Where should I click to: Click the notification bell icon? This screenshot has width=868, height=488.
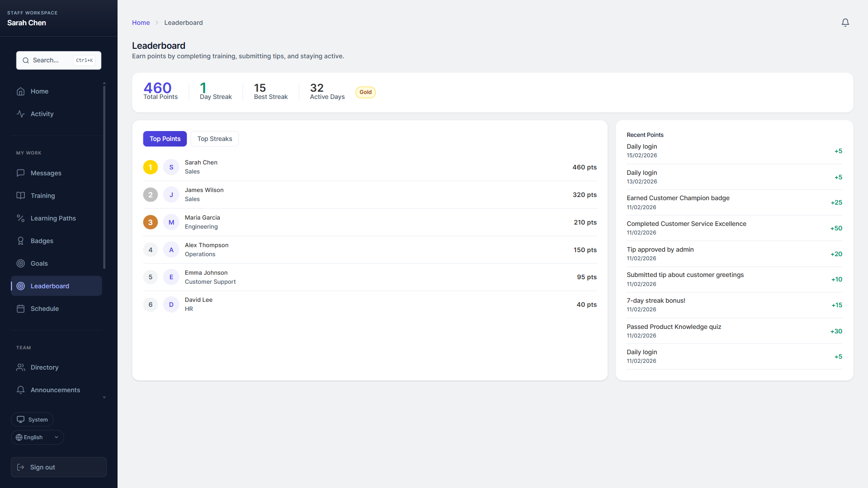(845, 23)
